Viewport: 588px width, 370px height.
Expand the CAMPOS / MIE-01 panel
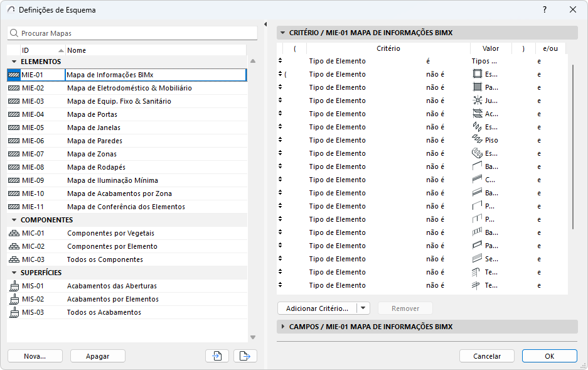point(283,327)
